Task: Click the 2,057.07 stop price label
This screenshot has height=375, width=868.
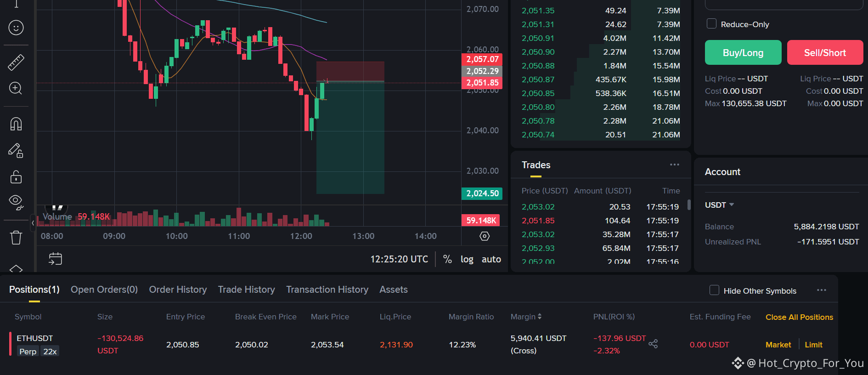Action: tap(482, 59)
